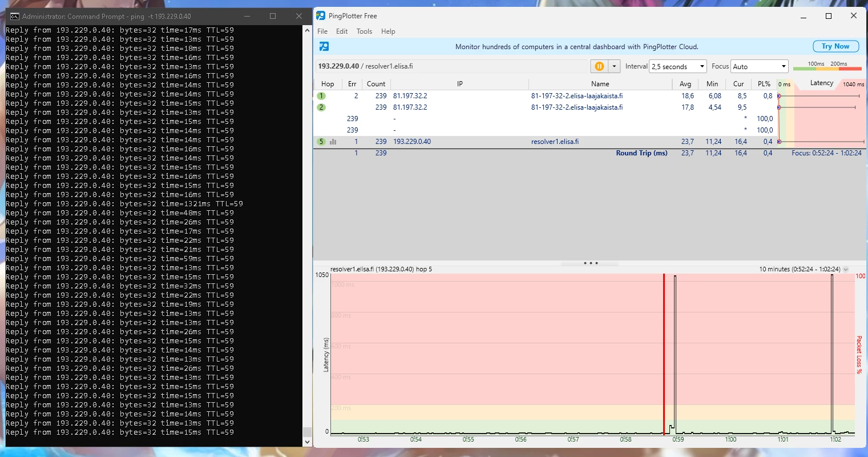Click the 1040 ms latency scale label
Viewport: 868px width, 457px height.
click(x=853, y=85)
